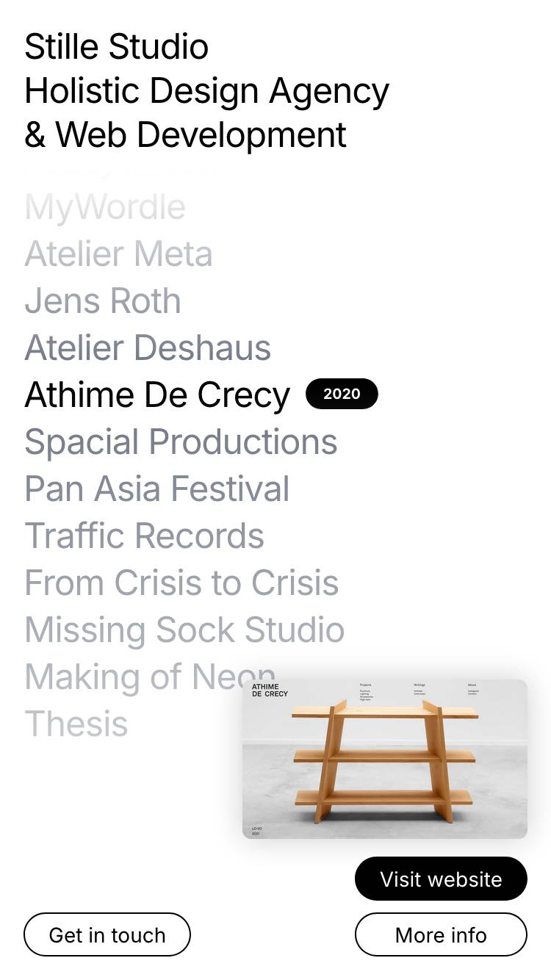The width and height of the screenshot is (551, 980).
Task: Click the highlighted Athime De Crecy entry
Action: pos(157,395)
